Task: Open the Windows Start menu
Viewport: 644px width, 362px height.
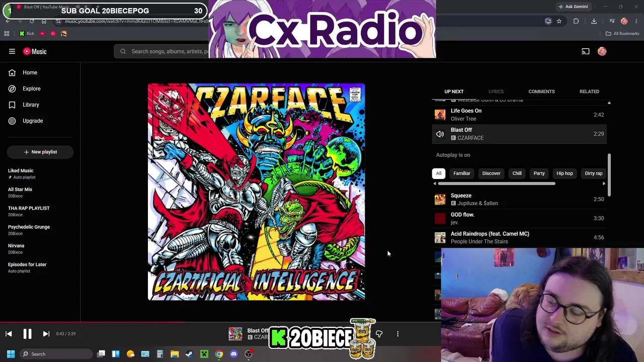Action: 11,354
